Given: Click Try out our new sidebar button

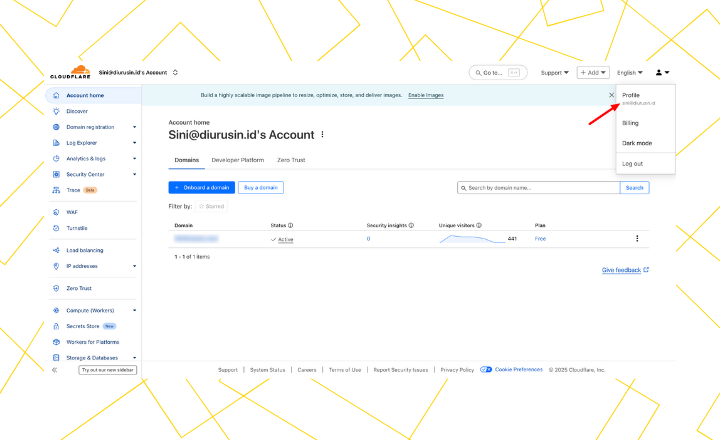Looking at the screenshot, I should coord(107,370).
